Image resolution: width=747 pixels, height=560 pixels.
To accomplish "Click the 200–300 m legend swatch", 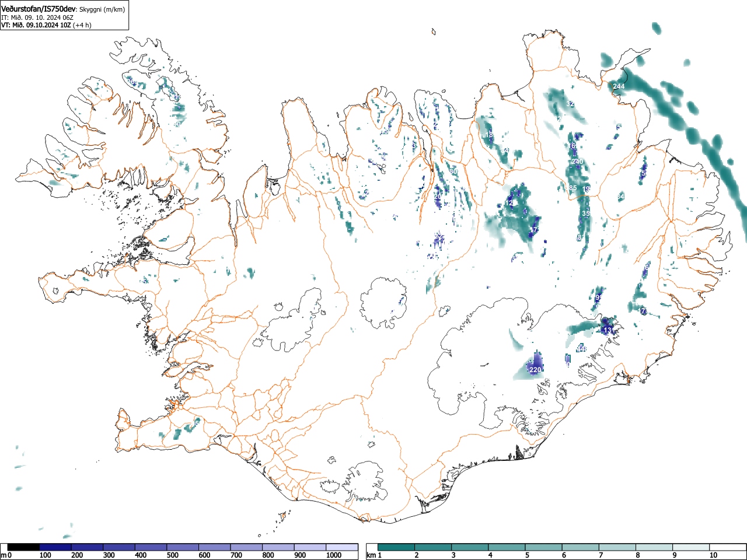I will [x=88, y=547].
